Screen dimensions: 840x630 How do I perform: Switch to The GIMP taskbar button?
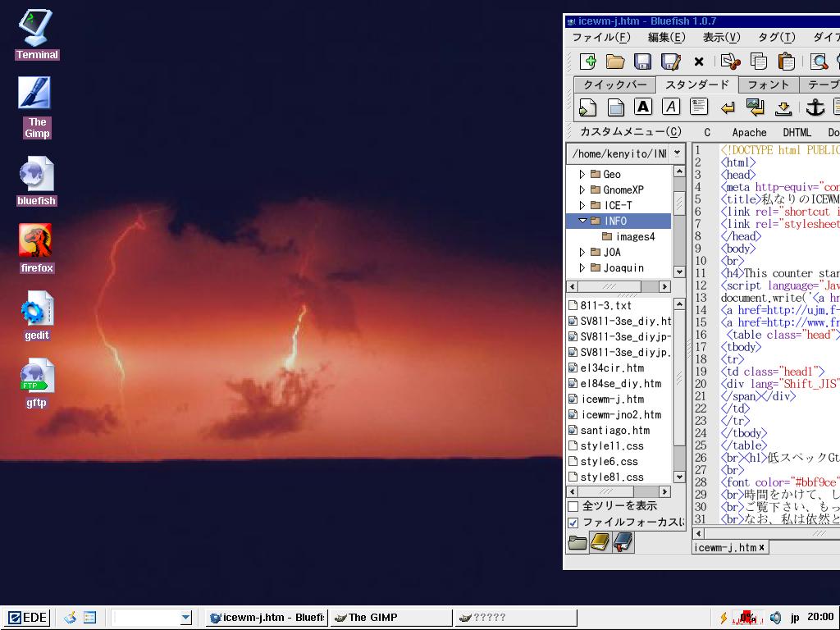[390, 618]
